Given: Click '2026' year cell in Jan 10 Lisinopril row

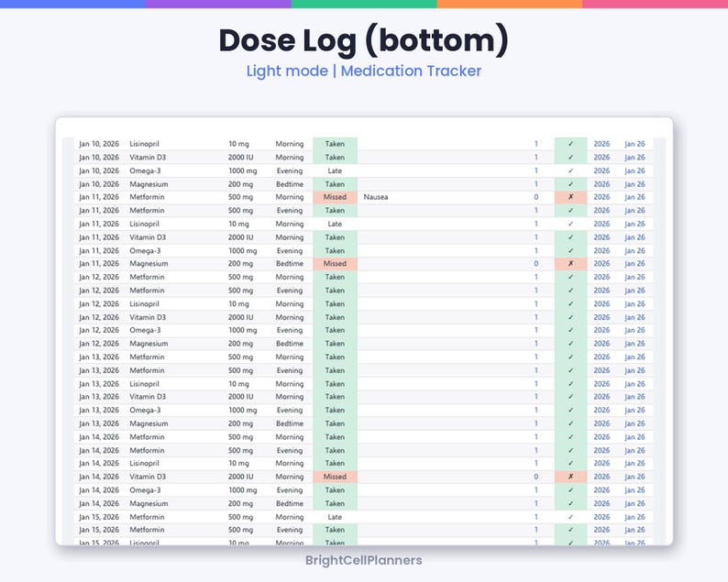Looking at the screenshot, I should click(601, 144).
